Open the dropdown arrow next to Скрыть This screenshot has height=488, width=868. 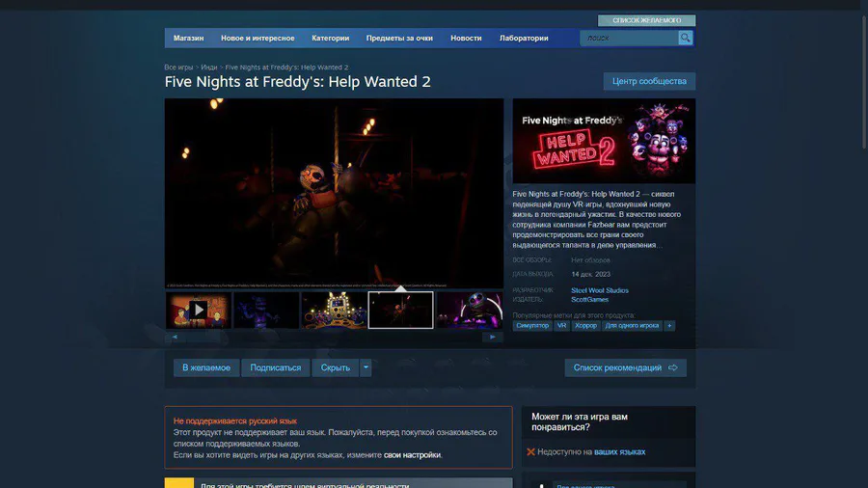click(366, 367)
